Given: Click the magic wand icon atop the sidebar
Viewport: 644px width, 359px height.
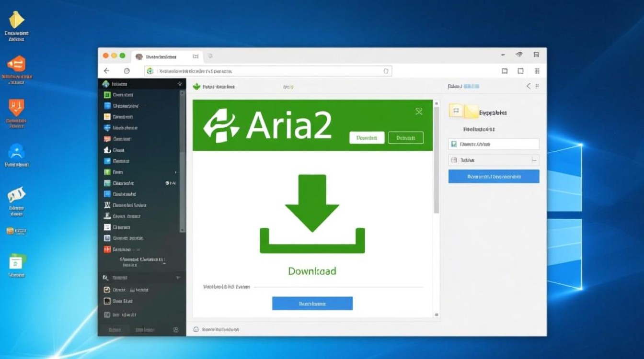Looking at the screenshot, I should pos(180,83).
